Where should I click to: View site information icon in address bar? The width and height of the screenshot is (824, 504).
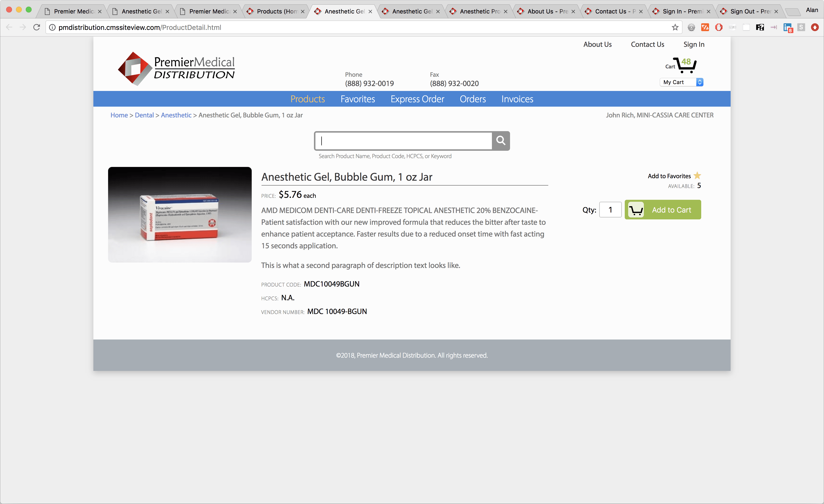pyautogui.click(x=52, y=27)
